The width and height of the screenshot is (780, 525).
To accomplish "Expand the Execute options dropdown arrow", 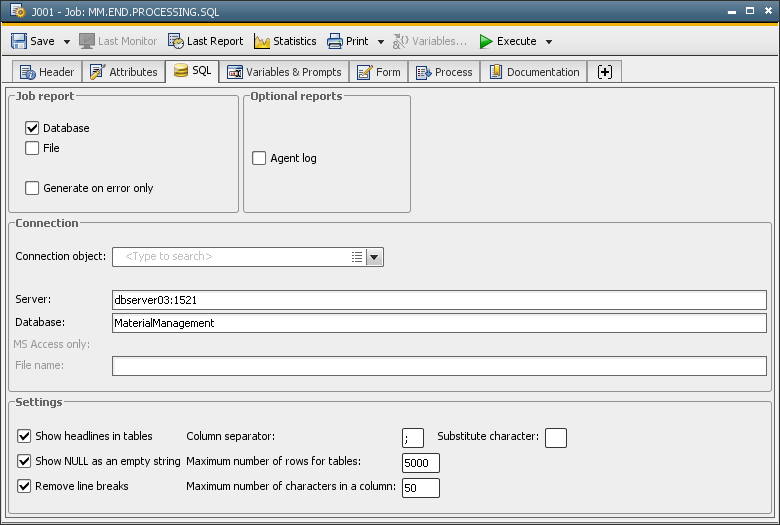I will (549, 42).
